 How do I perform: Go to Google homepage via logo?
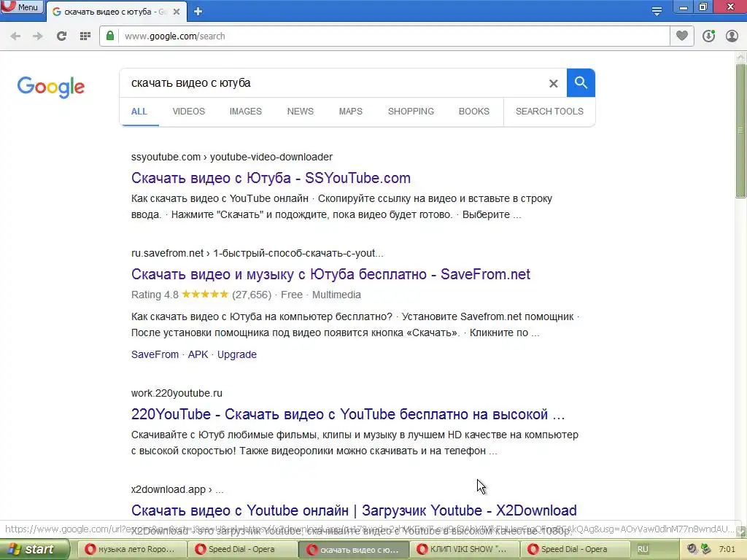(x=51, y=87)
